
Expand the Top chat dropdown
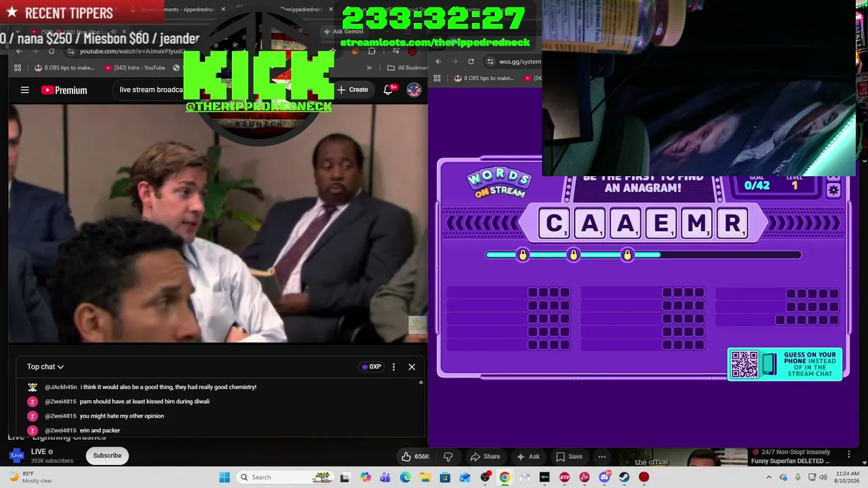click(45, 367)
